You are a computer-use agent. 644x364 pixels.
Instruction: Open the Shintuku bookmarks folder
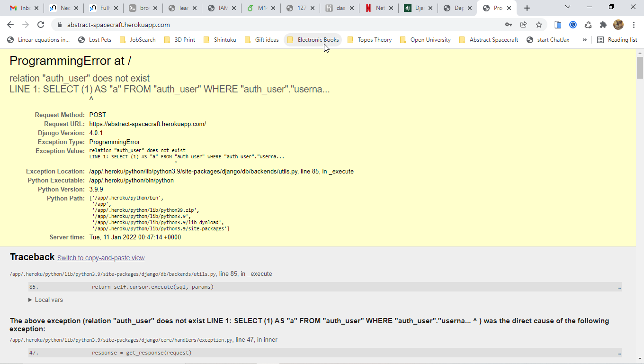(x=220, y=40)
